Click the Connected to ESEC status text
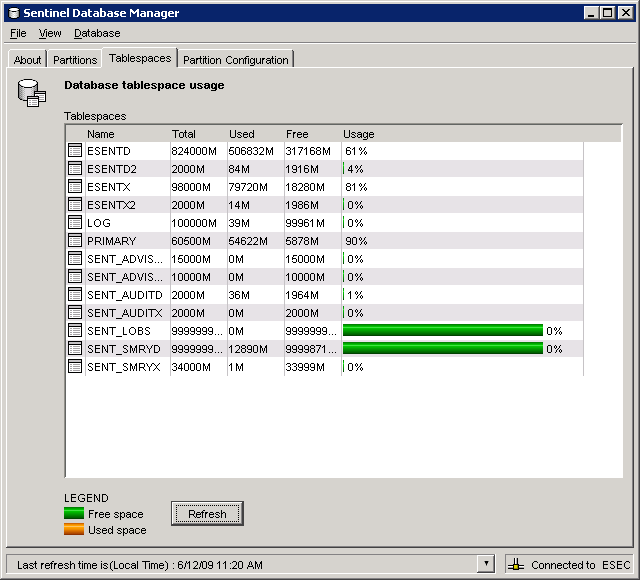Image resolution: width=640 pixels, height=580 pixels. coord(580,565)
